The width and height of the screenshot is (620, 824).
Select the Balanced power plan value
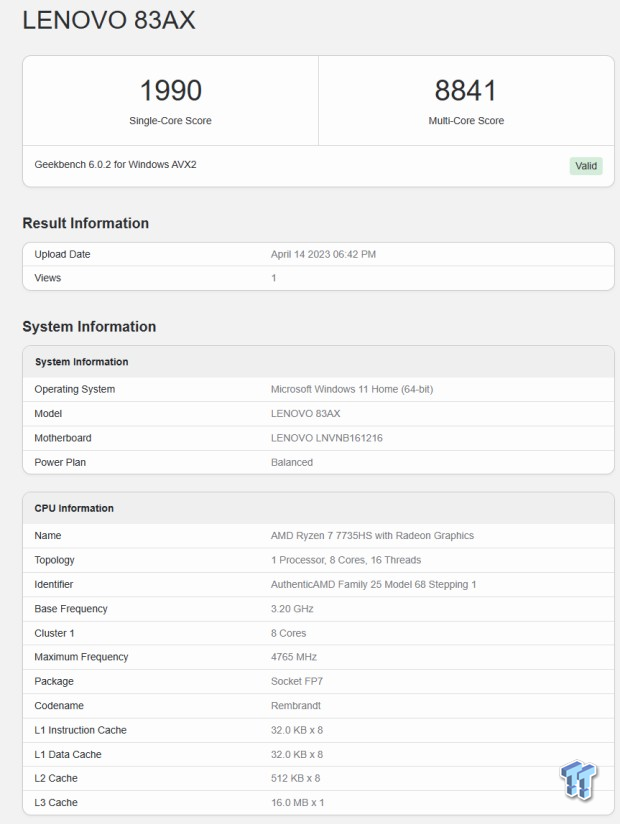point(292,462)
